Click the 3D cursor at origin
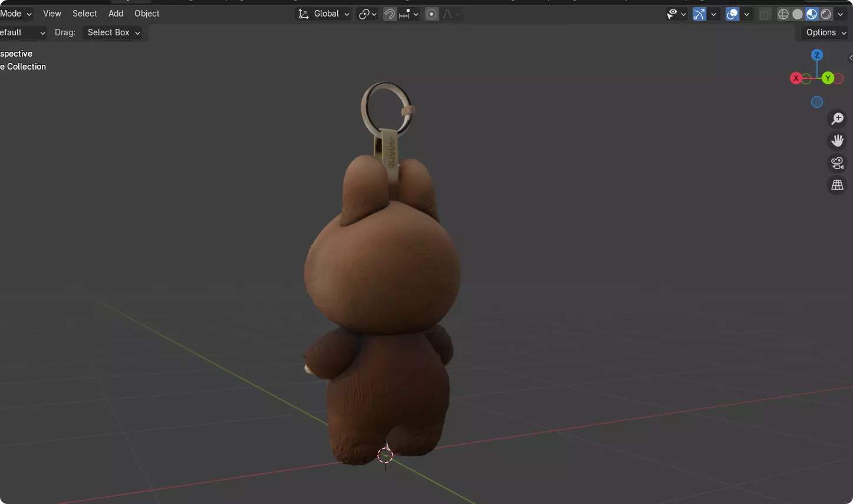 click(x=385, y=455)
